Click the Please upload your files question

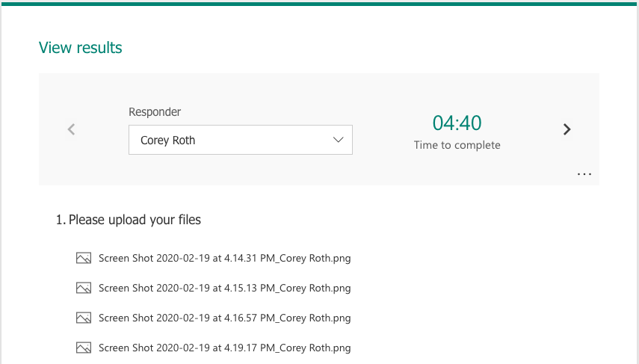[x=129, y=220]
